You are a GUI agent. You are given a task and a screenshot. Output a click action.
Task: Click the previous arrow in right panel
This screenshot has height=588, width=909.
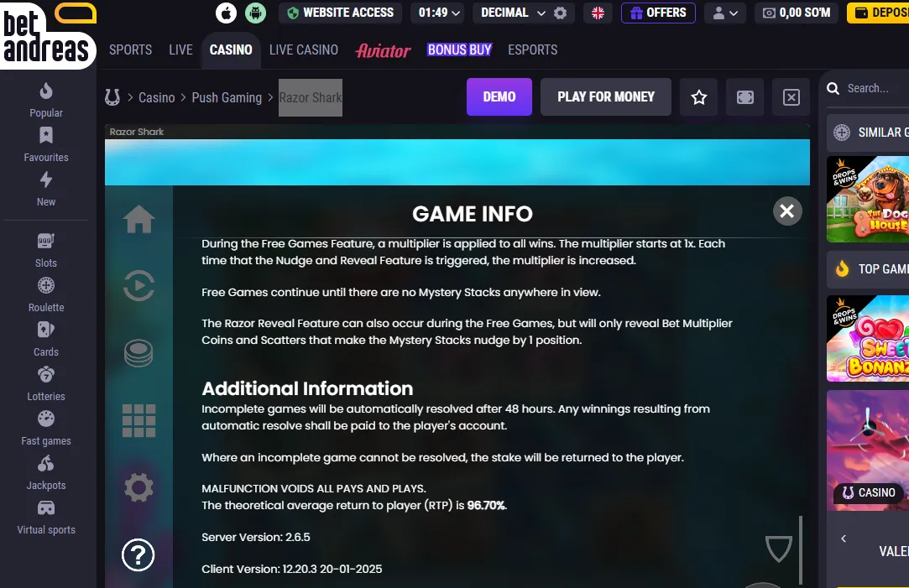coord(844,539)
